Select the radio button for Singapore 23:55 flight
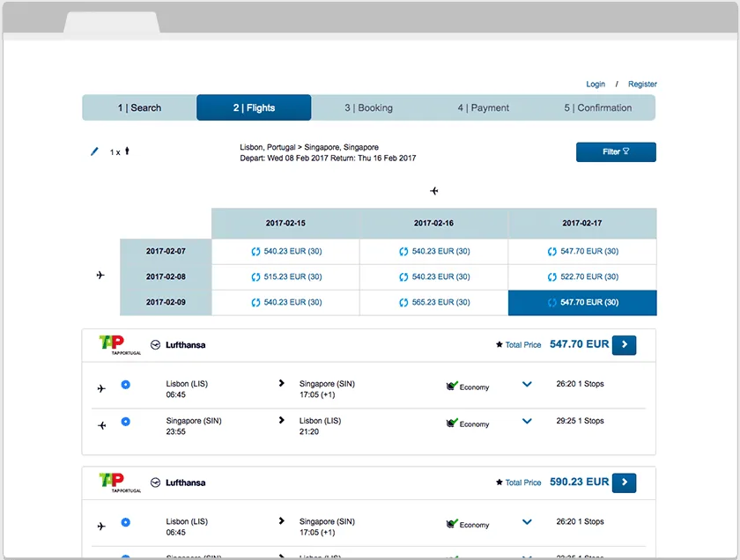Image resolution: width=740 pixels, height=560 pixels. pos(125,421)
